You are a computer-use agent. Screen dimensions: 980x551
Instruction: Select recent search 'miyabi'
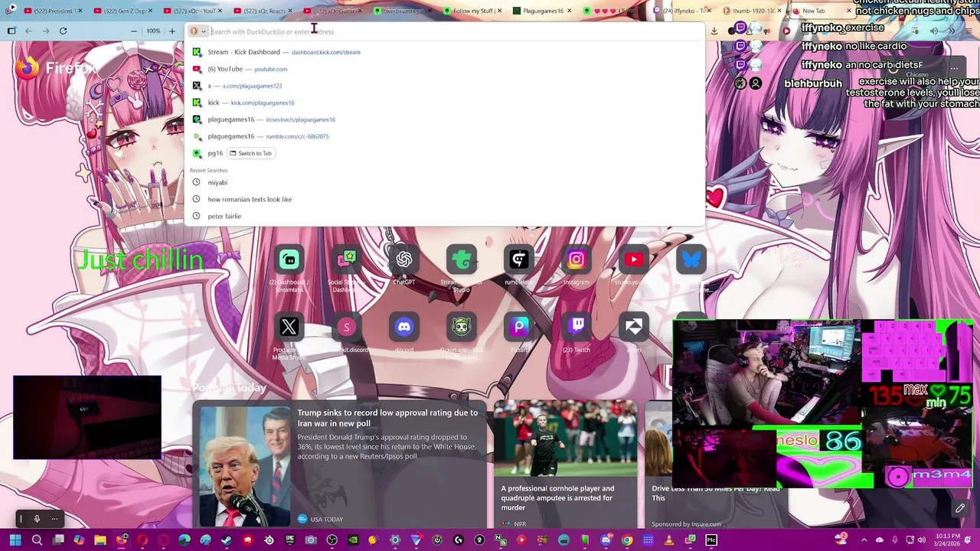pos(444,182)
